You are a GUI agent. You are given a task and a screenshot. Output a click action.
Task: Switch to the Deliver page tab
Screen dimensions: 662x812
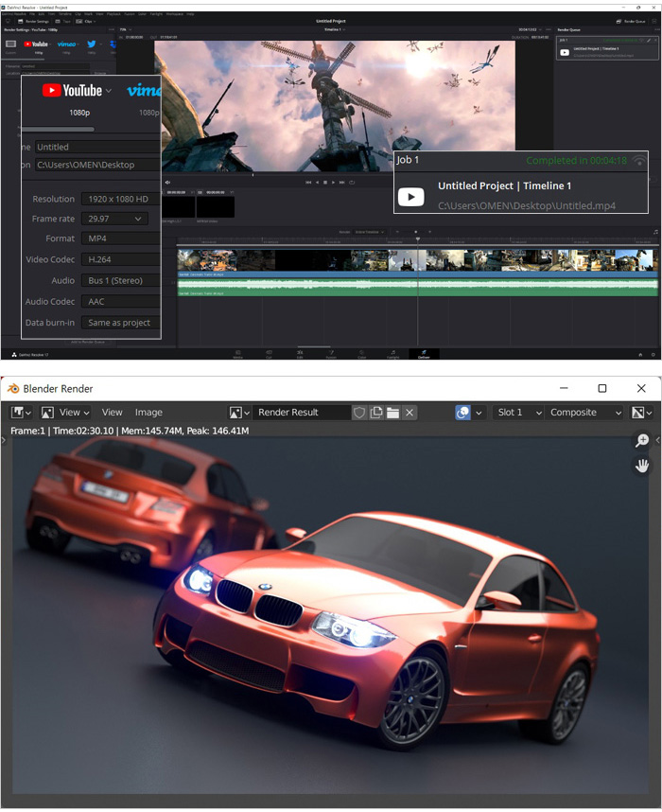422,354
